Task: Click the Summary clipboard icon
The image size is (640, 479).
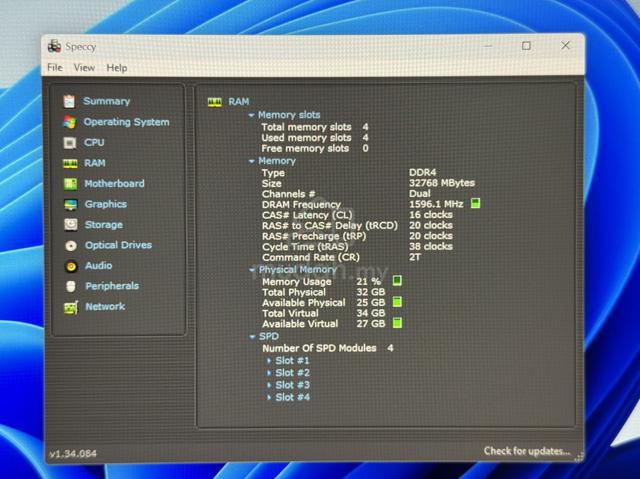Action: coord(69,101)
